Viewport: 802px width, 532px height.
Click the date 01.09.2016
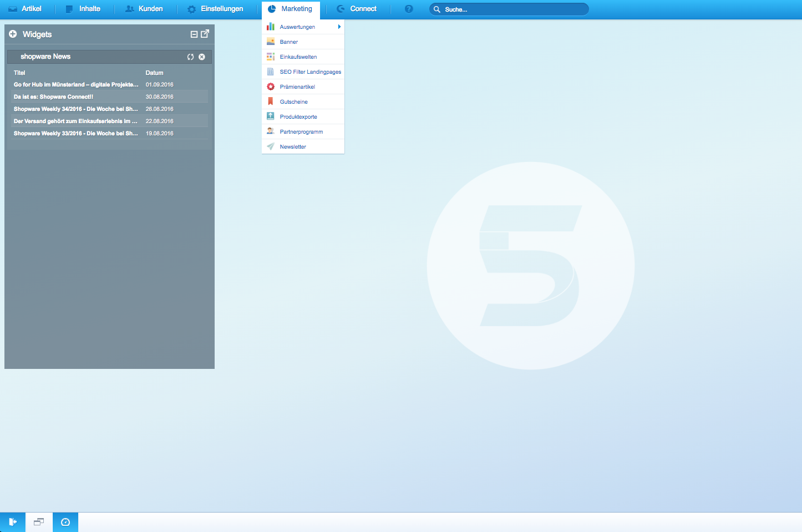[160, 84]
